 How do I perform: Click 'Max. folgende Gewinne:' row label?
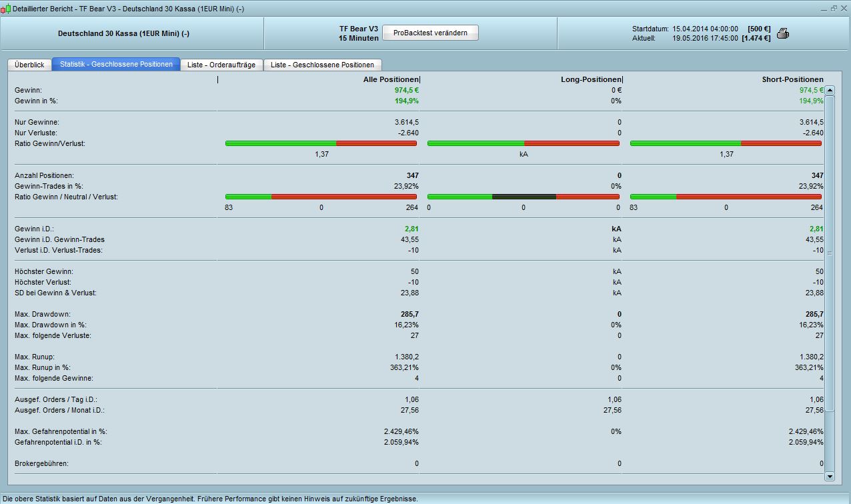click(x=53, y=378)
